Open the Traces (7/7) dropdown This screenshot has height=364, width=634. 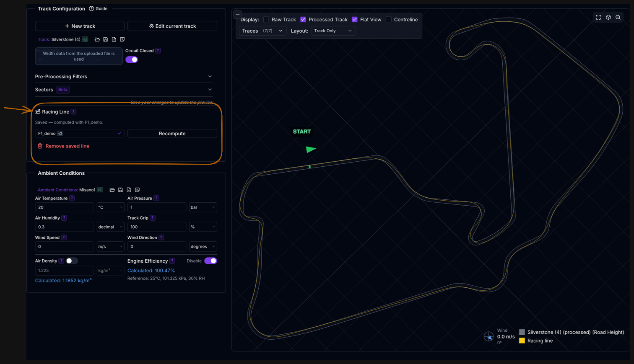coord(263,31)
